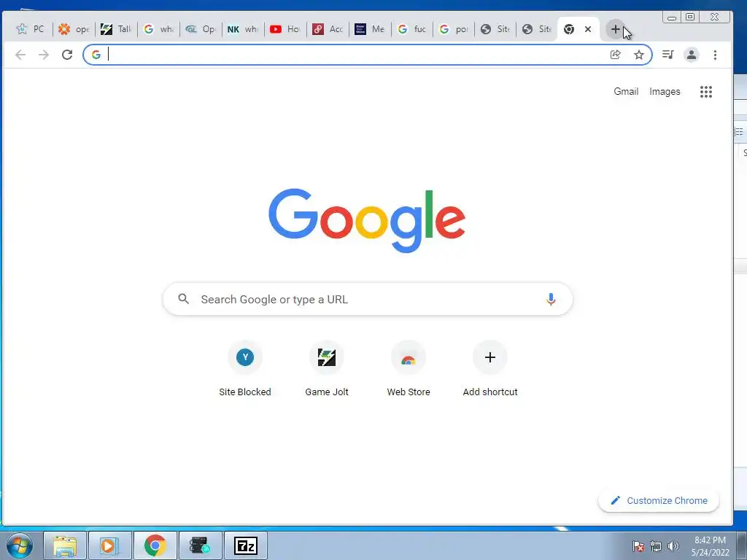Click the Google logo
747x560 pixels.
point(367,220)
